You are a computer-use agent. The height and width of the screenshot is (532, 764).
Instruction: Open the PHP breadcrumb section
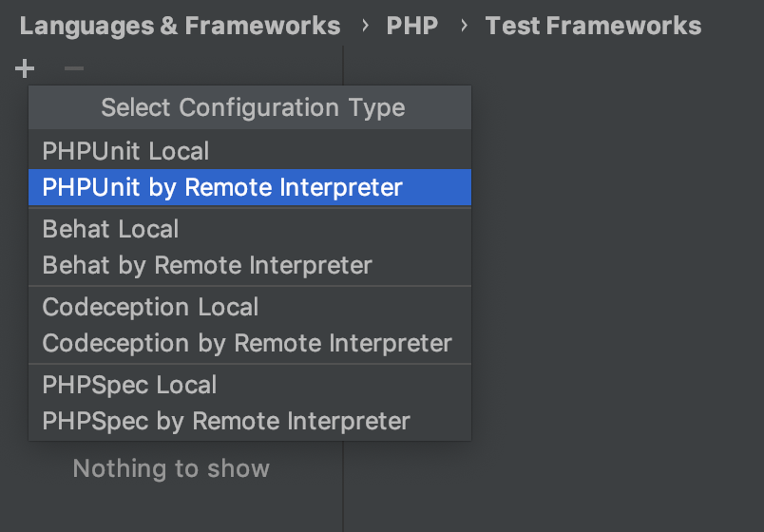coord(412,26)
